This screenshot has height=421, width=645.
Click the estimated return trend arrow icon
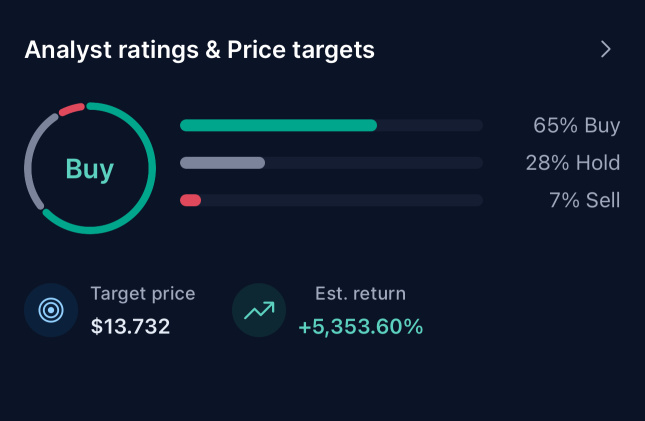(259, 310)
